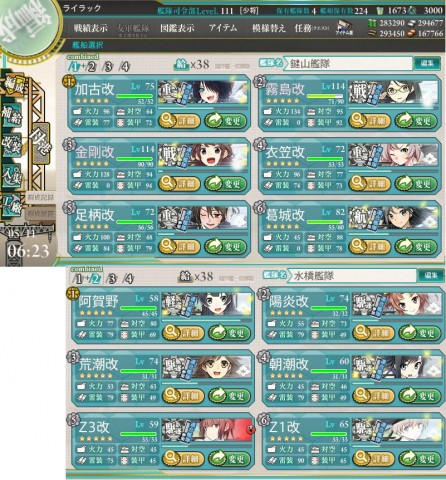Switch to fleet tab 3 in upper panel
This screenshot has width=446, height=480.
[108, 67]
